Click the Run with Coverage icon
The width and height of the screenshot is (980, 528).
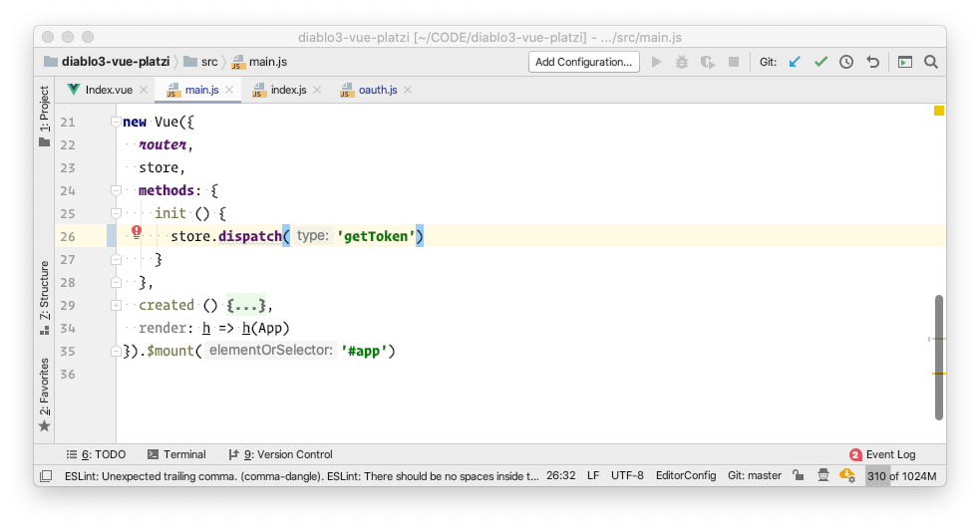click(708, 62)
